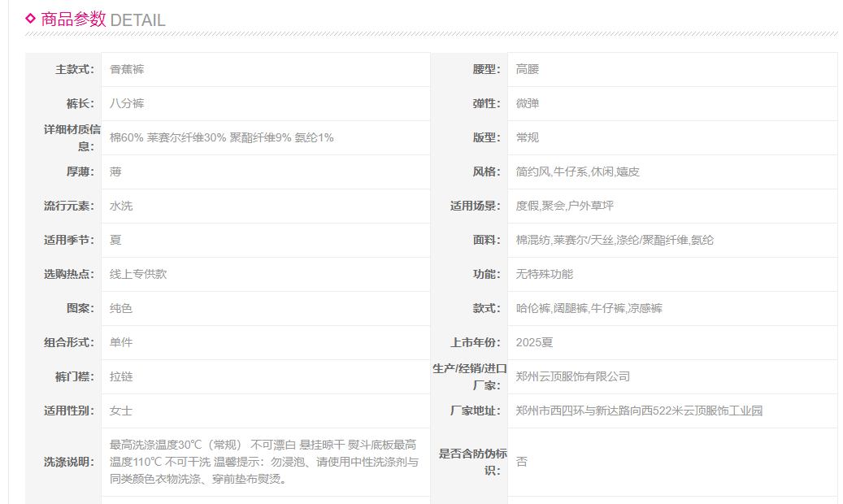Image resolution: width=843 pixels, height=504 pixels.
Task: Click the 线上专供款 shopping highlight value
Action: coord(138,275)
